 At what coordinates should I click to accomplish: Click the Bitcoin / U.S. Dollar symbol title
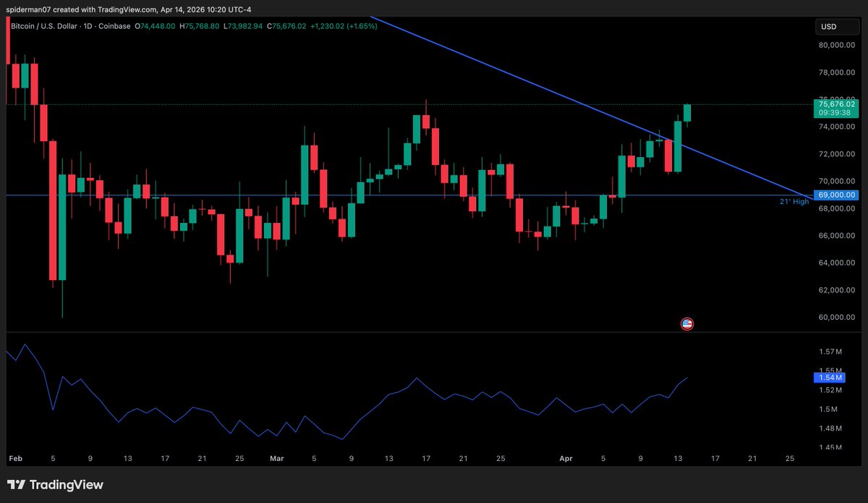tap(53, 26)
